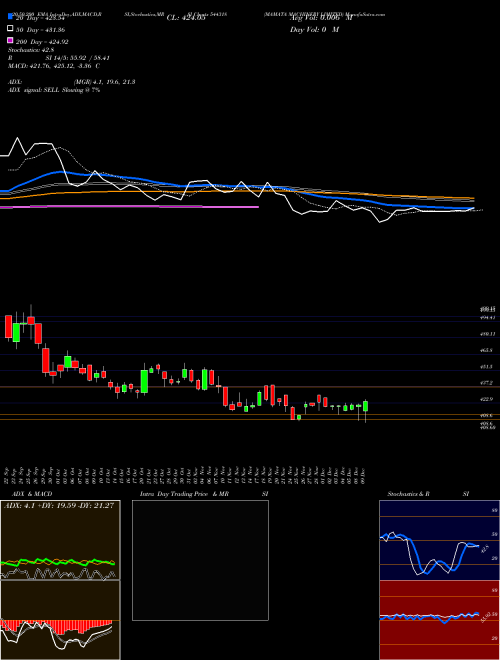Viewport: 500px width, 660px height.
Task: Click the 'Day Vol: 0 M' label
Action: 314,30
